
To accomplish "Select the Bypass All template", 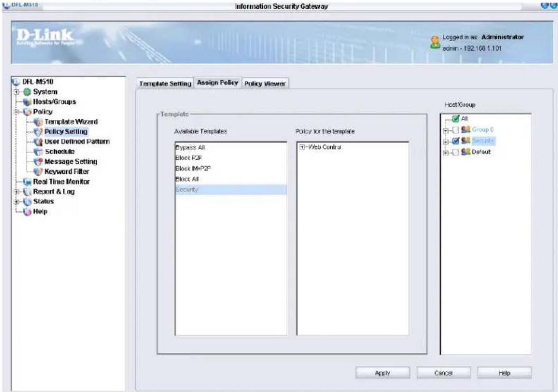I will click(x=230, y=147).
